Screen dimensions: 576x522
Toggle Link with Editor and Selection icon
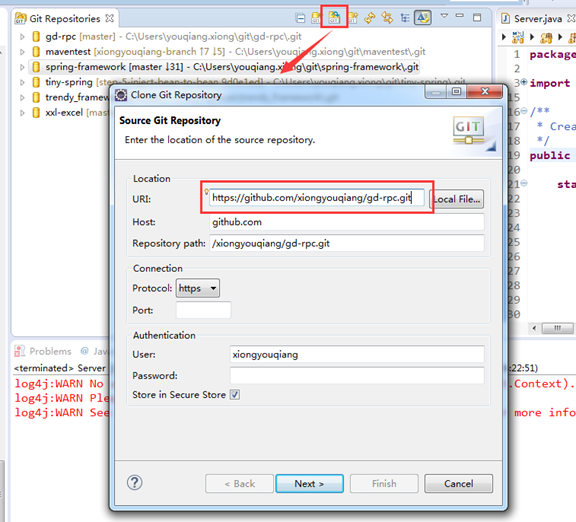tap(387, 17)
